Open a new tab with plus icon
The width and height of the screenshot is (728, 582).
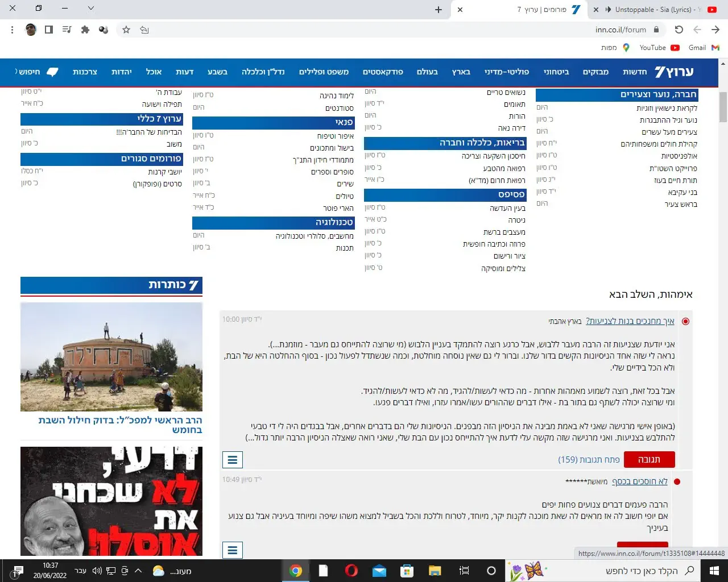(438, 10)
